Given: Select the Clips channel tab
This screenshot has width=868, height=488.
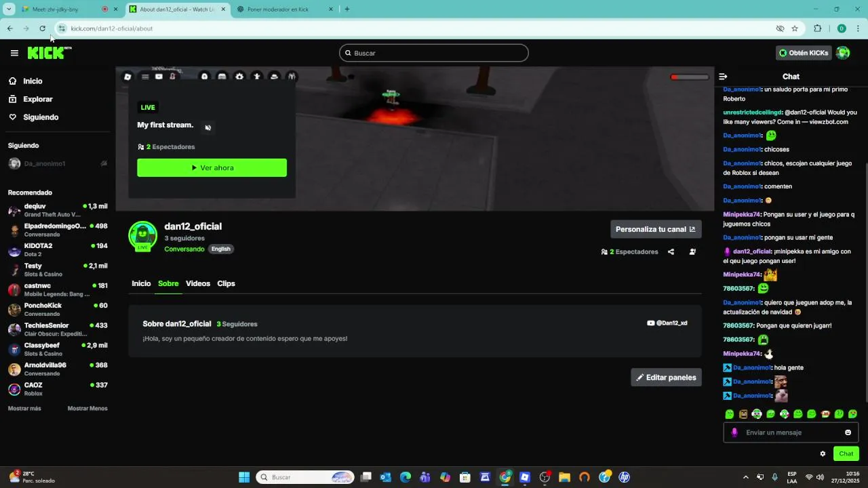Looking at the screenshot, I should (226, 283).
